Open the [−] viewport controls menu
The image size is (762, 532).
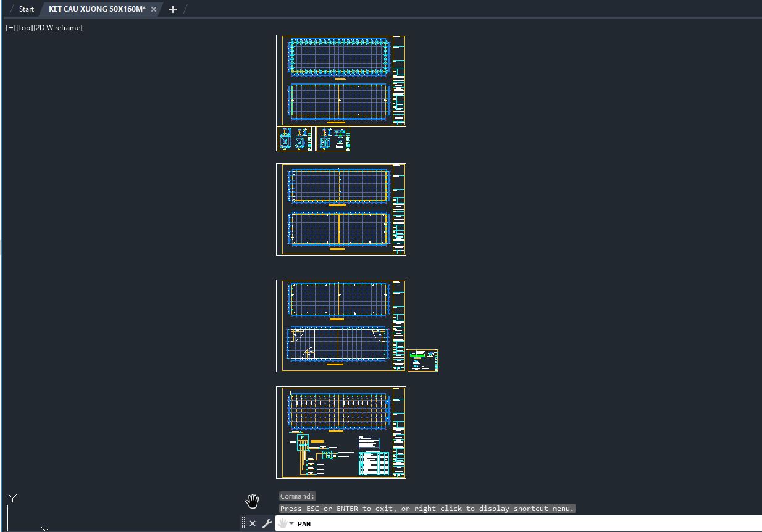click(x=10, y=28)
